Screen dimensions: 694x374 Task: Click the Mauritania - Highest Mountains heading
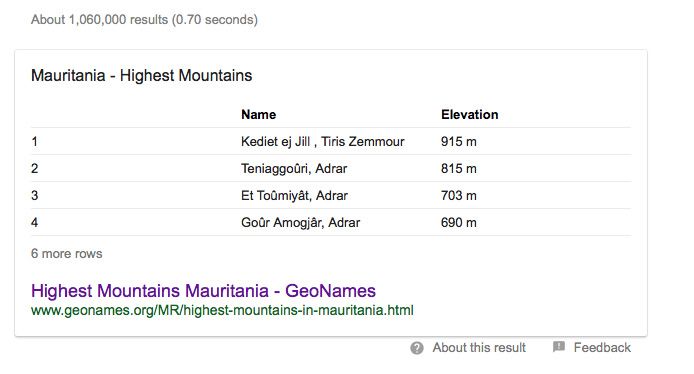point(142,76)
